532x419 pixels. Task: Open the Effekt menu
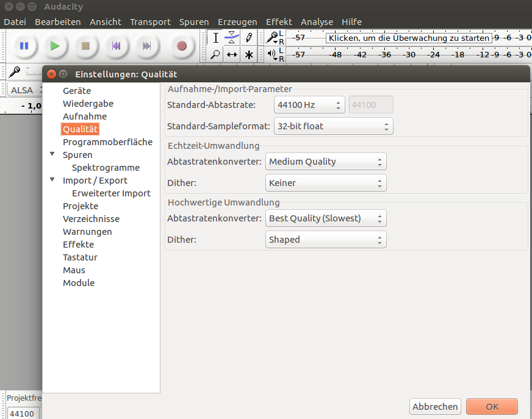(279, 22)
